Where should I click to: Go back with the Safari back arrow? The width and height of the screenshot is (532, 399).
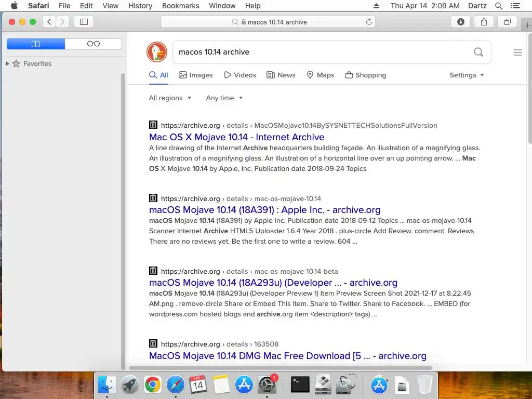click(x=49, y=22)
